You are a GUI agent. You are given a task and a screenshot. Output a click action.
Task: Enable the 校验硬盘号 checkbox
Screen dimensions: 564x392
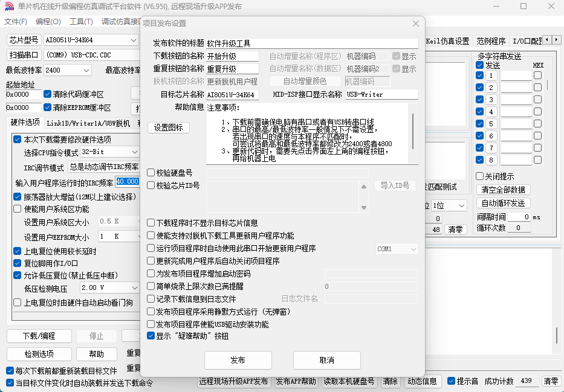(151, 173)
